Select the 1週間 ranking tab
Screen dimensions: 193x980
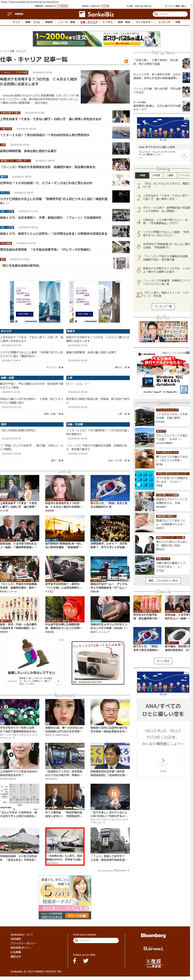pos(170,175)
